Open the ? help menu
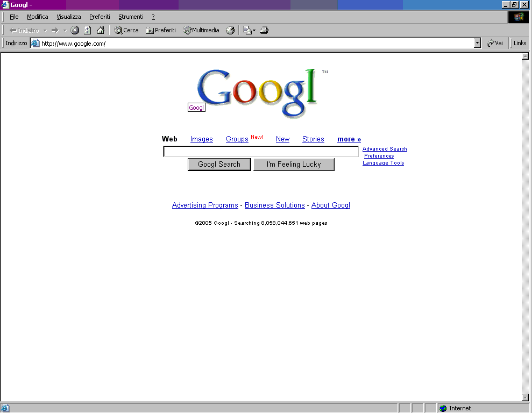The height and width of the screenshot is (413, 532). [x=153, y=17]
